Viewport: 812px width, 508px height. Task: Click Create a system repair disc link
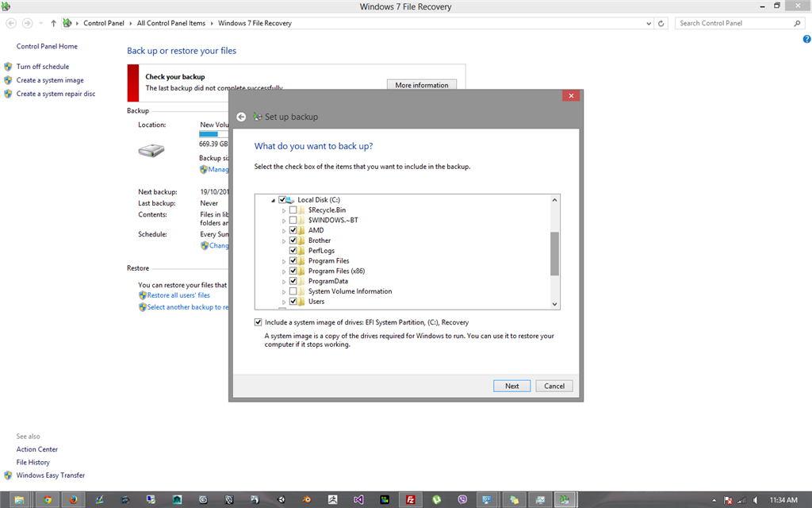(x=56, y=94)
